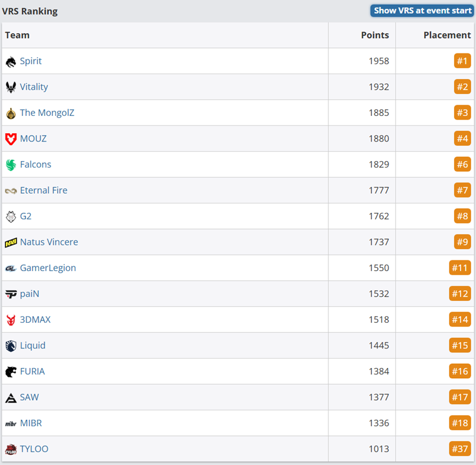This screenshot has height=465, width=476.
Task: Click the SAW team logo
Action: point(11,397)
